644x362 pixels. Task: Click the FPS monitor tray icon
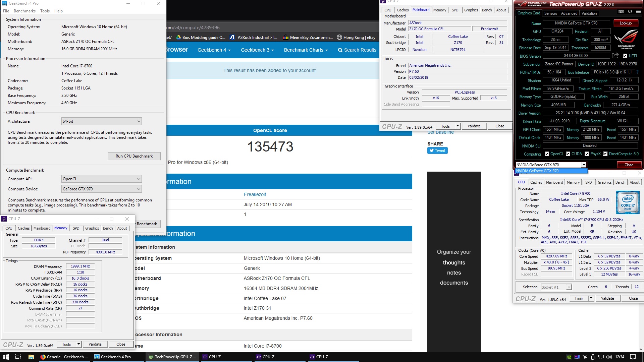[x=577, y=357]
